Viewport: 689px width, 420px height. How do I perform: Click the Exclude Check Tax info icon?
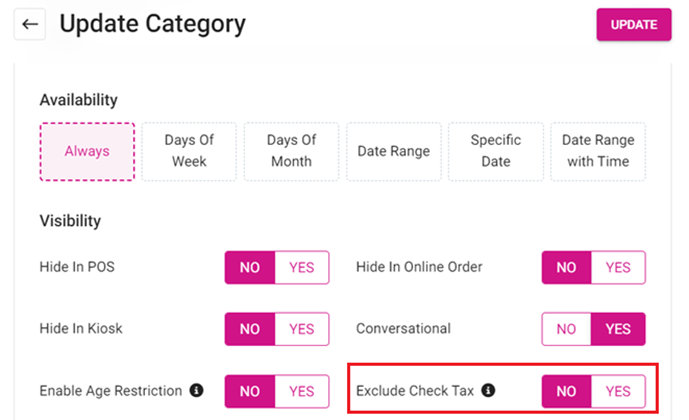click(x=488, y=391)
